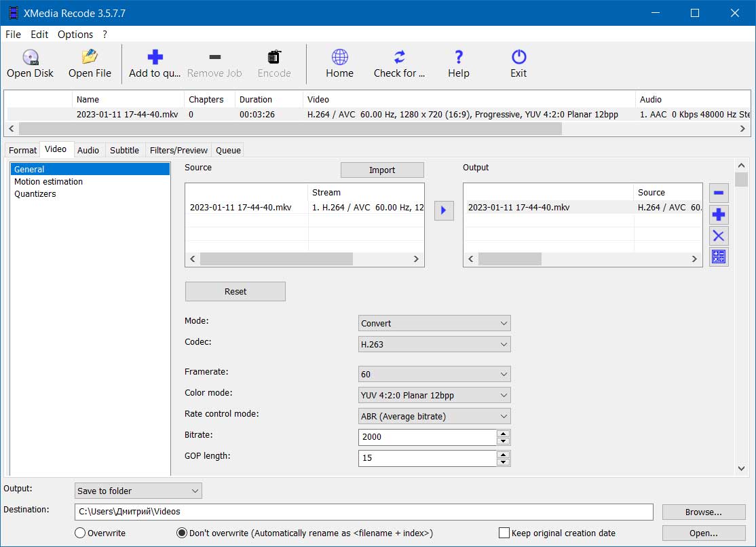The image size is (756, 547).
Task: Click the Open File toolbar icon
Action: pyautogui.click(x=90, y=64)
